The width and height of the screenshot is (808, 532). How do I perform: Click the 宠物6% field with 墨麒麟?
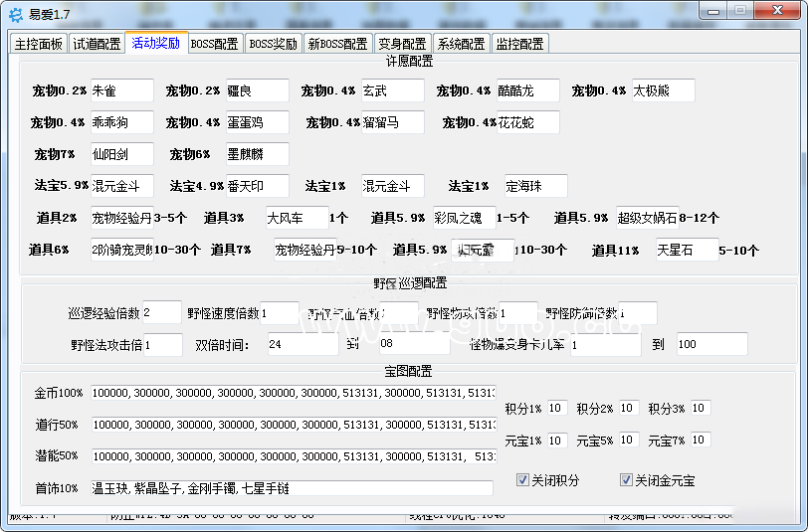tap(257, 154)
